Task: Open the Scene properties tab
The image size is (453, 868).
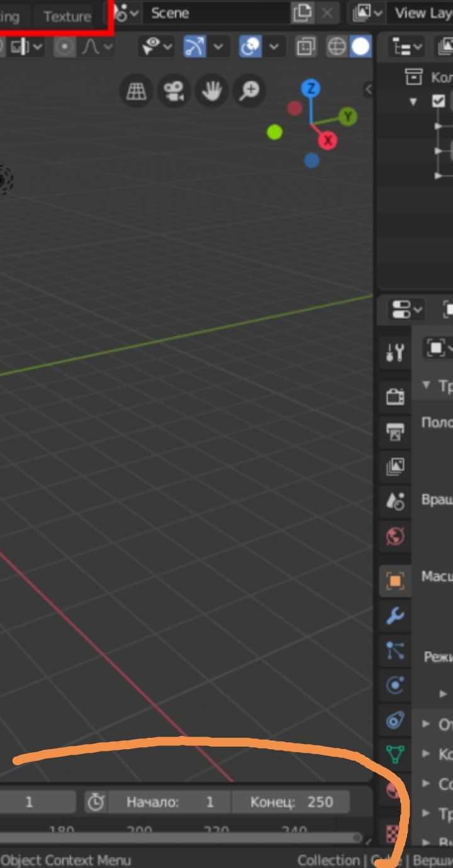Action: pyautogui.click(x=395, y=501)
